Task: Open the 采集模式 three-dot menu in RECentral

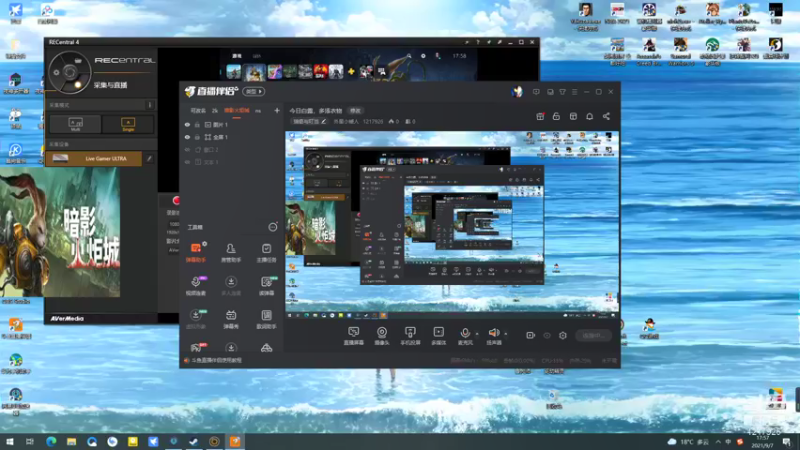Action: coord(149,105)
